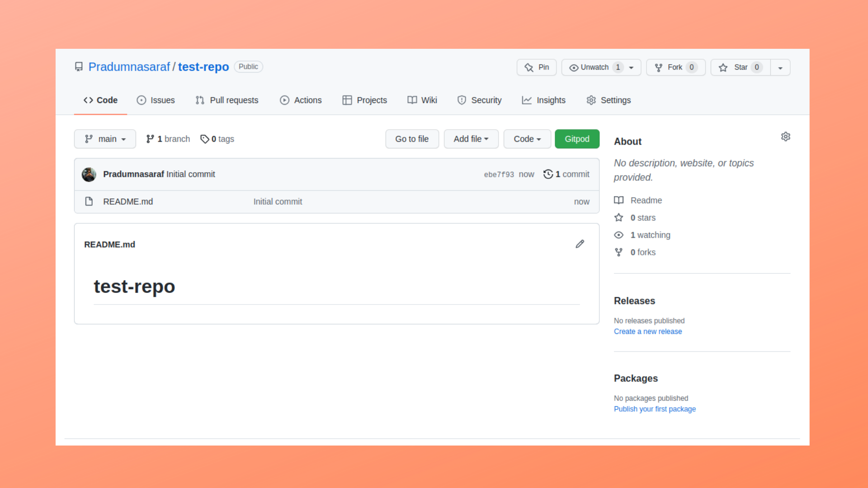Fork the test-repo repository
The width and height of the screenshot is (868, 488).
pyautogui.click(x=675, y=67)
